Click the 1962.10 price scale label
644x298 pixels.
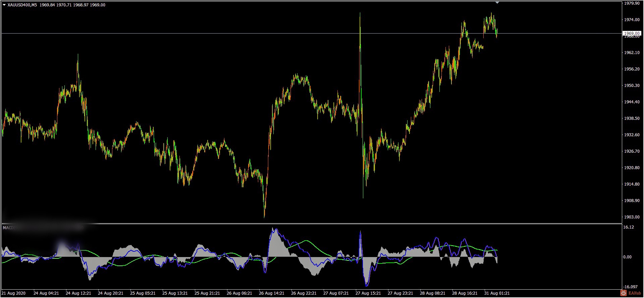coord(632,53)
